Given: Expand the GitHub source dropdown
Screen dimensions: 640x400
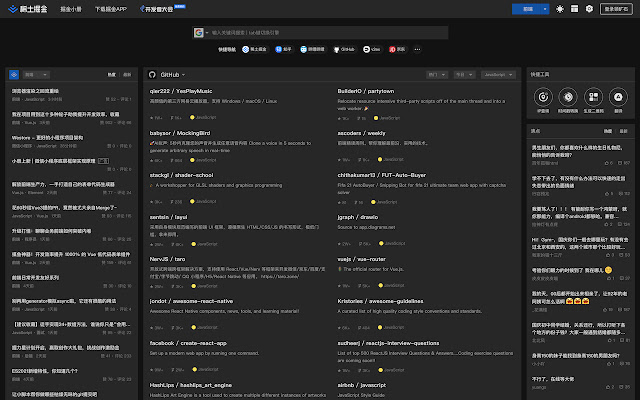Looking at the screenshot, I should (170, 74).
